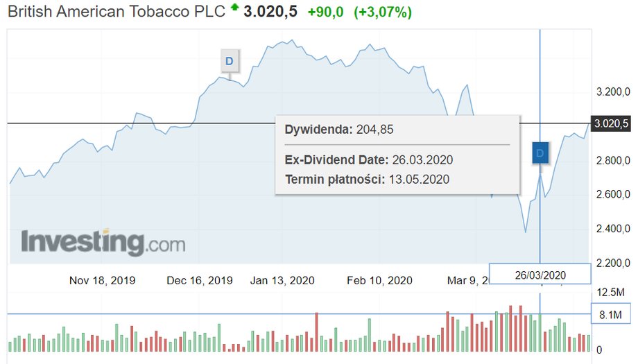Click the green up arrow beside the company name

click(234, 7)
